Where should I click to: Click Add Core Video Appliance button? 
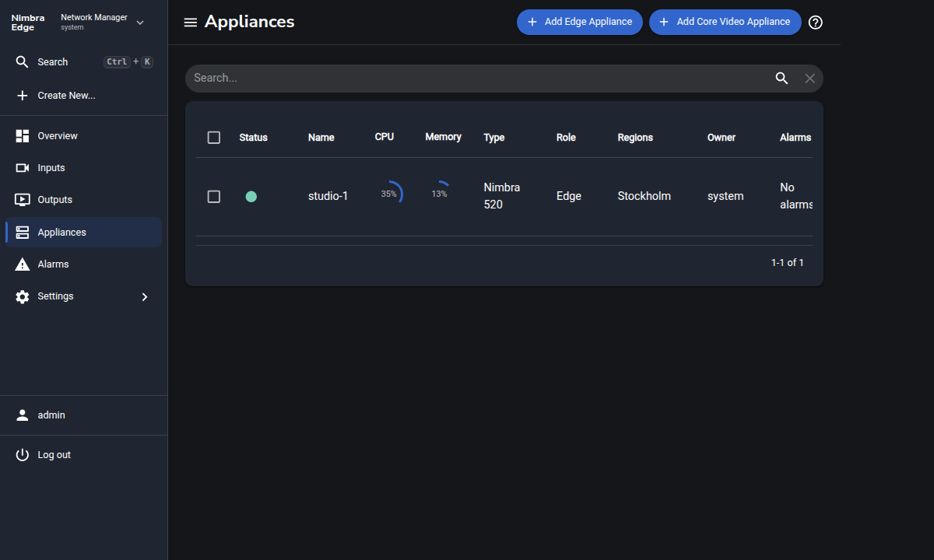tap(725, 22)
